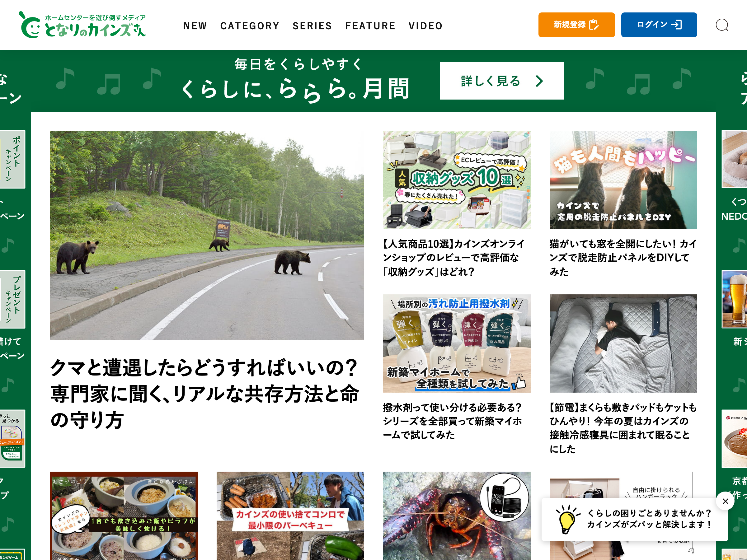Screen dimensions: 747x560
Task: Click the くらしの困りごとありませんか popup text
Action: 649,519
